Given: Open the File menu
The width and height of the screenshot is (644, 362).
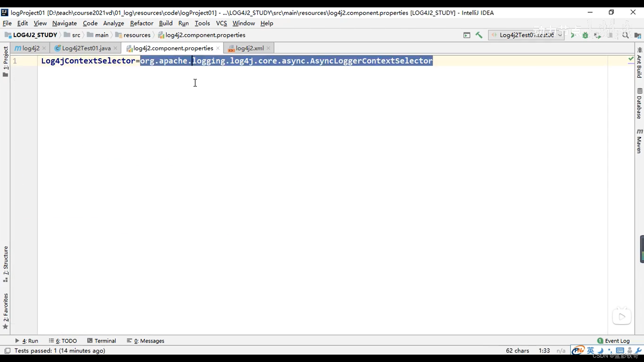Looking at the screenshot, I should 7,23.
